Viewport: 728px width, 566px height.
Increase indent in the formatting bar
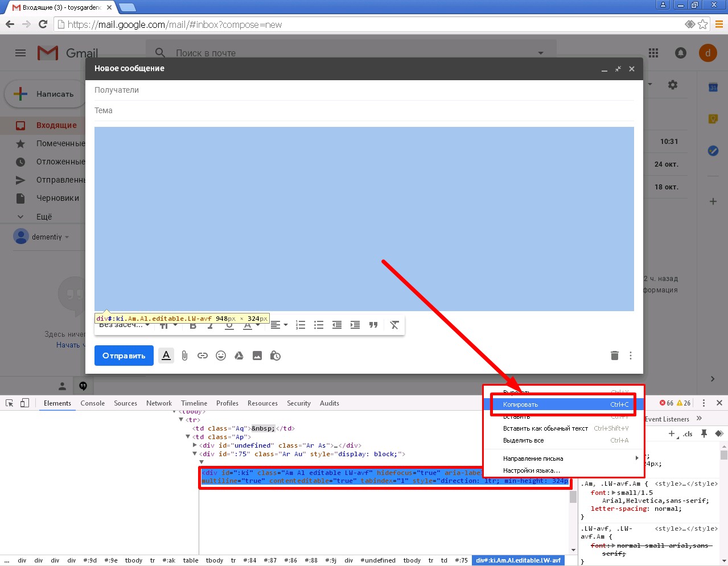coord(355,325)
